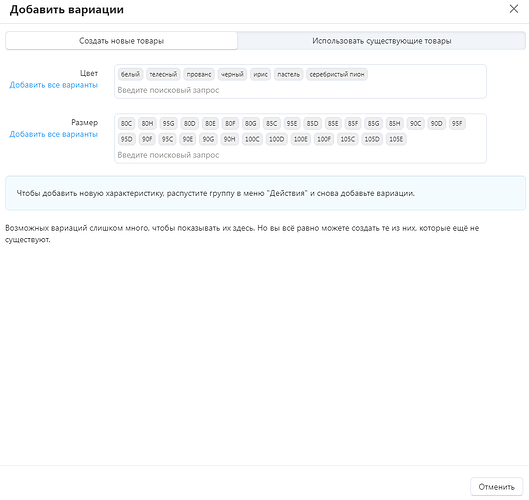Select the телесный color tag
This screenshot has height=500, width=529.
163,74
